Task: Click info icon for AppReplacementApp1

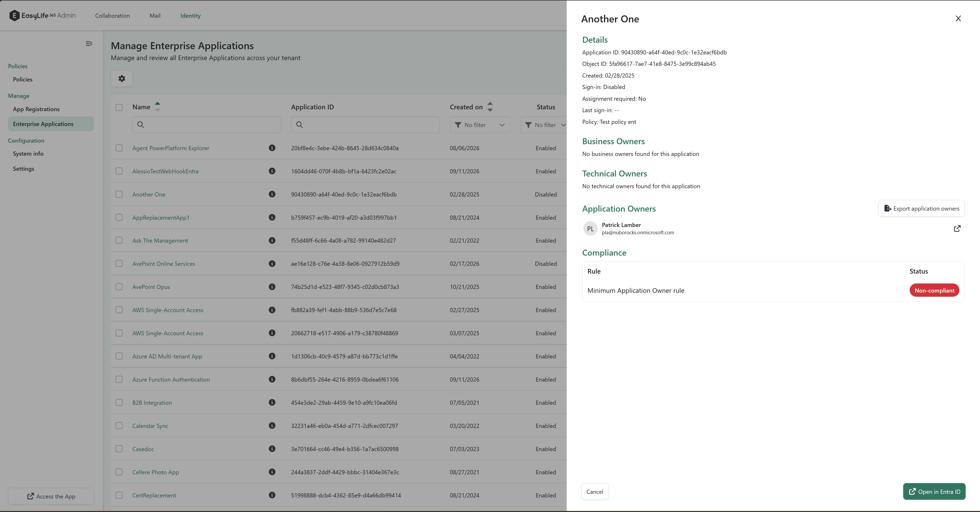Action: pyautogui.click(x=272, y=217)
